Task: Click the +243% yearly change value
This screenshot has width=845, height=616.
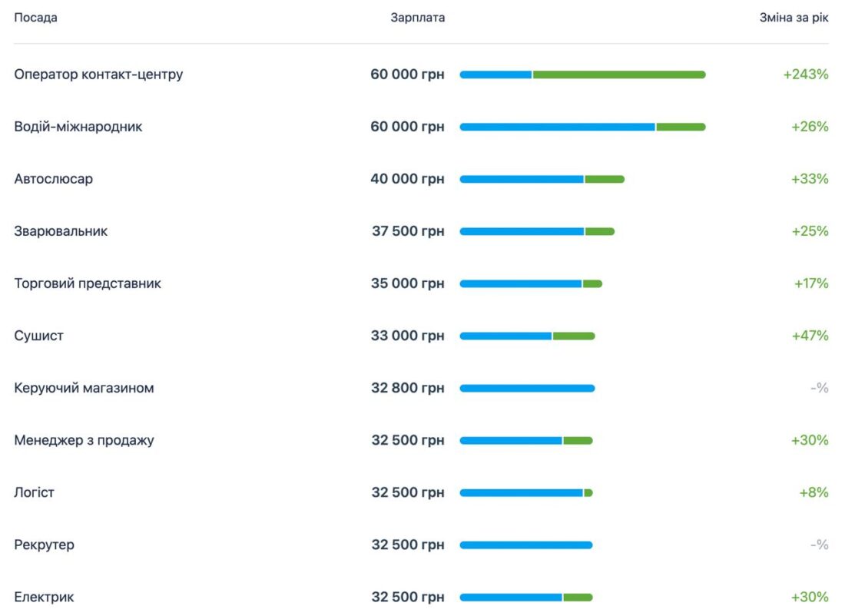Action: (x=806, y=75)
